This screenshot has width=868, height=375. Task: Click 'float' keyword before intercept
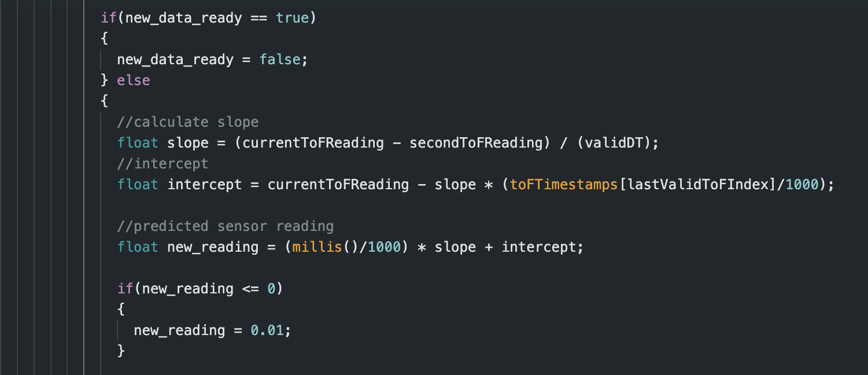pos(138,185)
